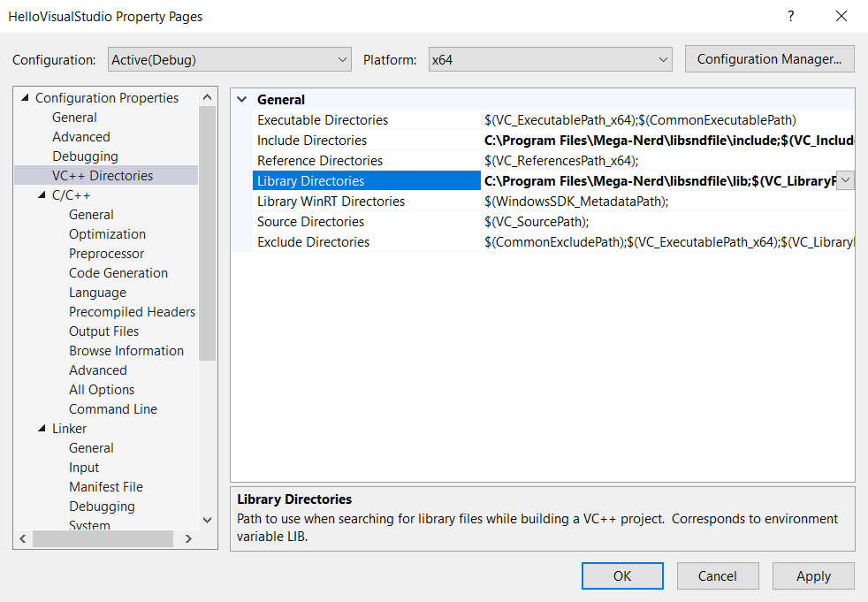The height and width of the screenshot is (602, 868).
Task: Confirm changes with the OK button
Action: pos(622,576)
